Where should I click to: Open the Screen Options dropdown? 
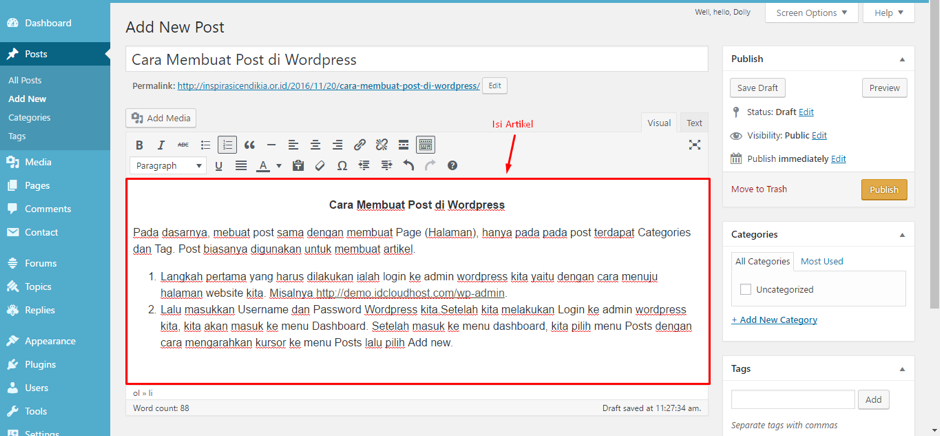coord(812,13)
